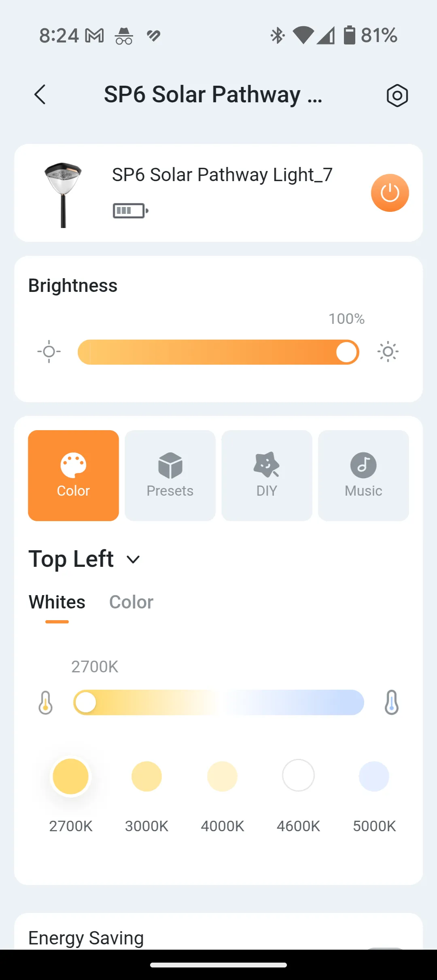
Task: Open device settings hexagon icon
Action: [x=397, y=96]
